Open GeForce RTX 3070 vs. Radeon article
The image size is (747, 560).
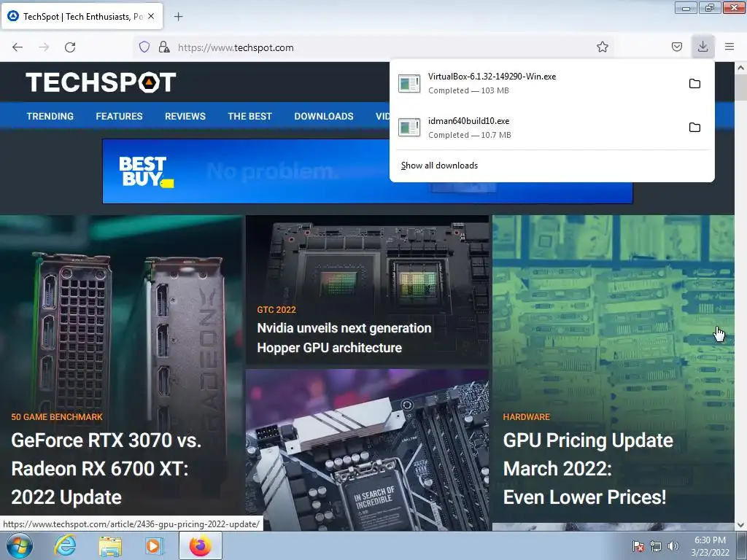tap(107, 469)
